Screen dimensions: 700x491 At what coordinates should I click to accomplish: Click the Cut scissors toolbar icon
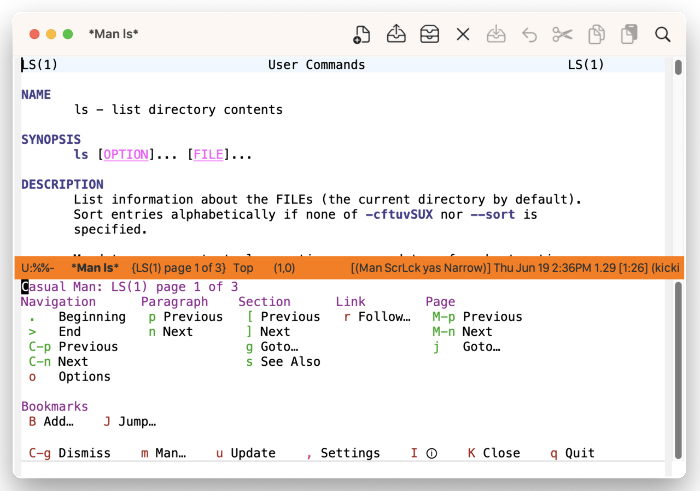click(562, 35)
